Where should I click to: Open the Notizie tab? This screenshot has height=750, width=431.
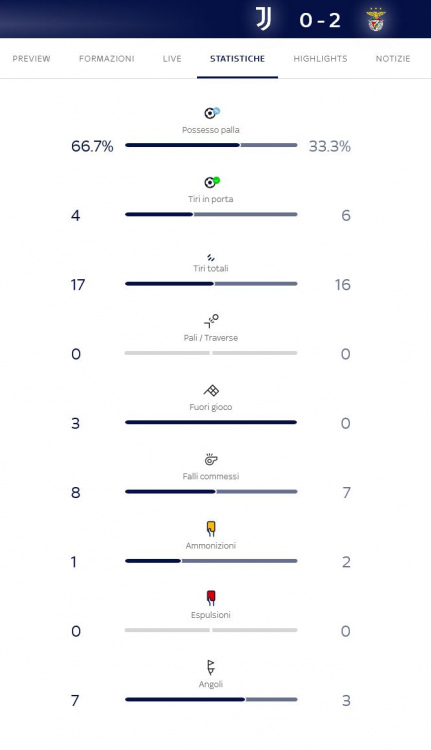393,58
